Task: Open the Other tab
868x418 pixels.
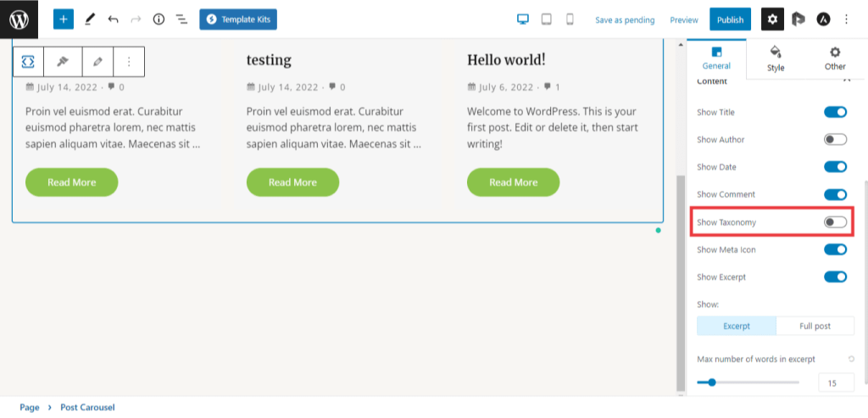Action: click(x=835, y=59)
